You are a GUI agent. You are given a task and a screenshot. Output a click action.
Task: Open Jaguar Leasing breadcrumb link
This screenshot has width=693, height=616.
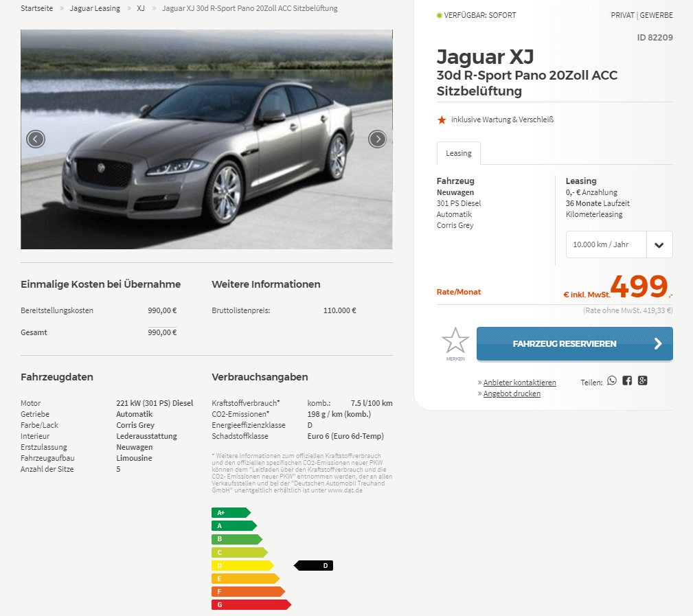click(x=95, y=8)
